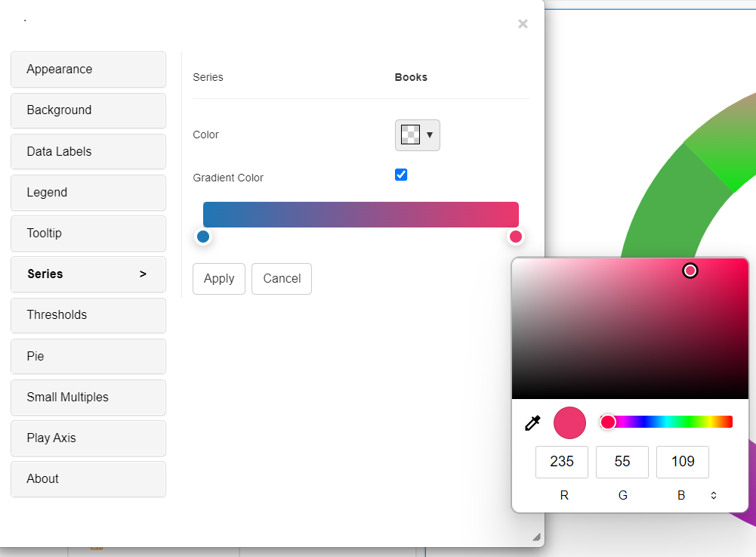This screenshot has height=557, width=756.
Task: Expand the Series section chevron
Action: tap(143, 274)
